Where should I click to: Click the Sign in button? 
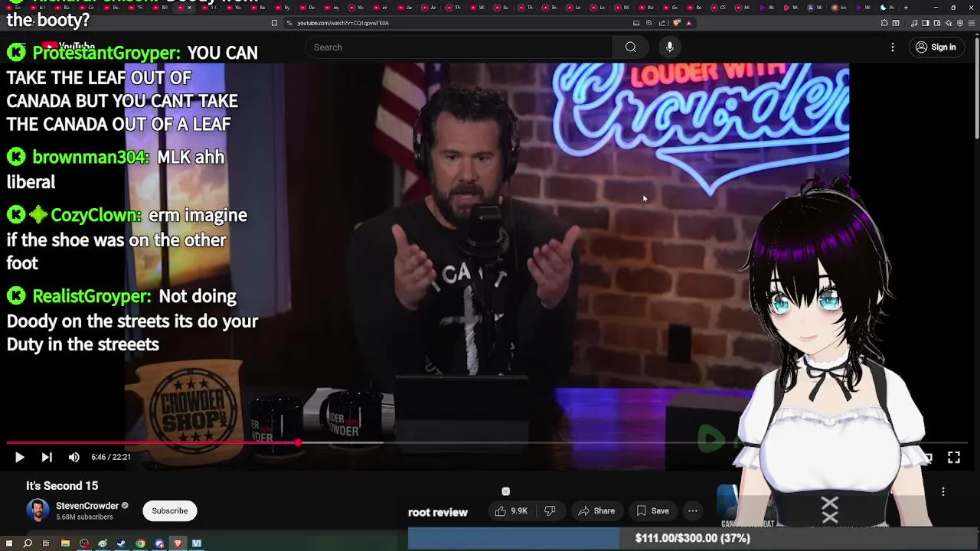click(x=936, y=47)
